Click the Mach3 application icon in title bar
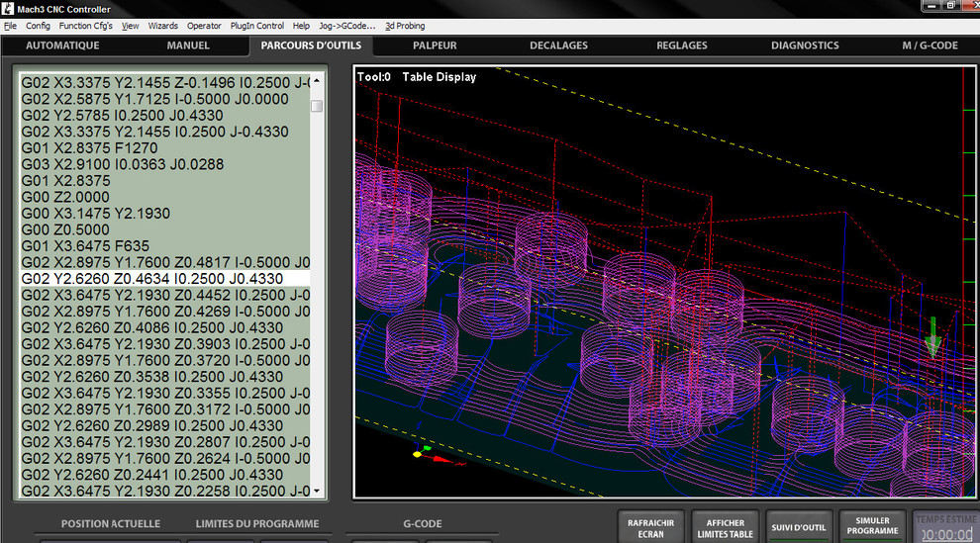This screenshot has height=543, width=980. pyautogui.click(x=8, y=8)
